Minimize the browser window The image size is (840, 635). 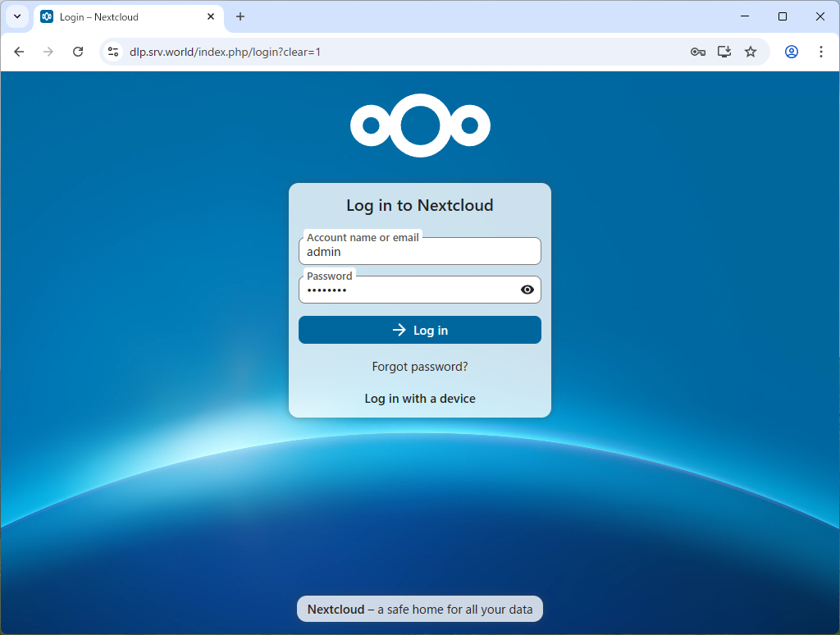click(x=745, y=16)
